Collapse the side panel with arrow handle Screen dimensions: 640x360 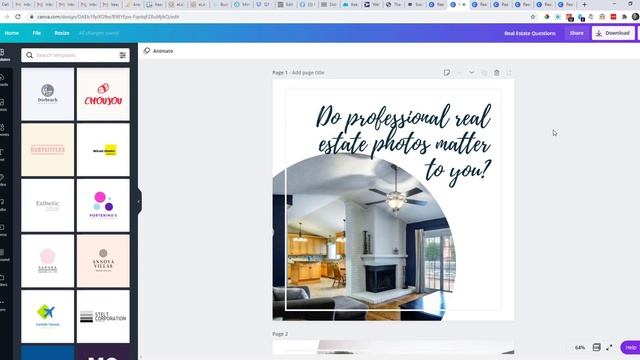point(139,202)
